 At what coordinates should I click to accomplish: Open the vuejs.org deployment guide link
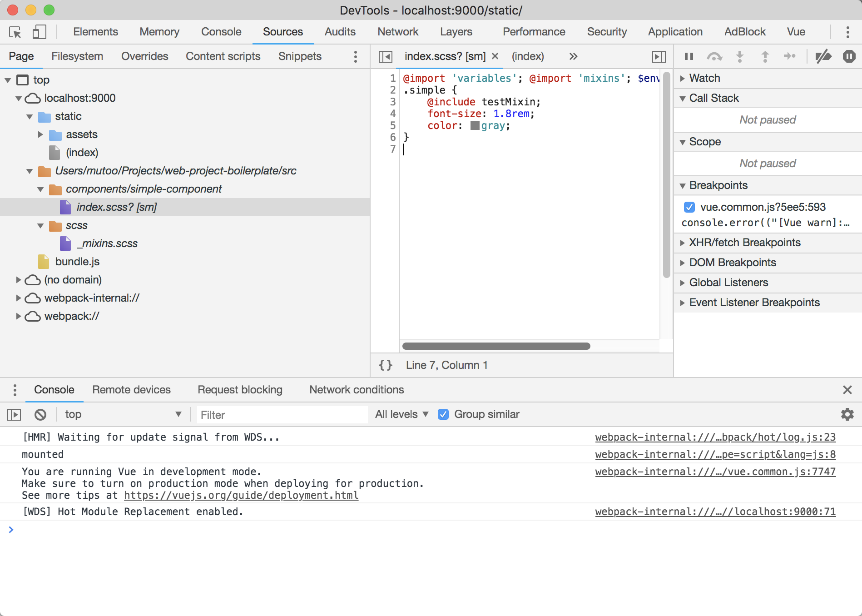coord(241,495)
